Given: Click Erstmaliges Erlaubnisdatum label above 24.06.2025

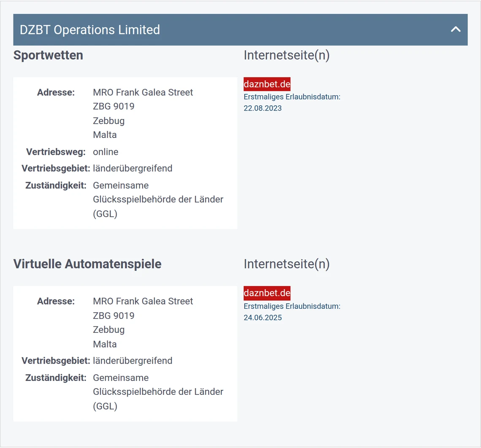Looking at the screenshot, I should coord(292,306).
